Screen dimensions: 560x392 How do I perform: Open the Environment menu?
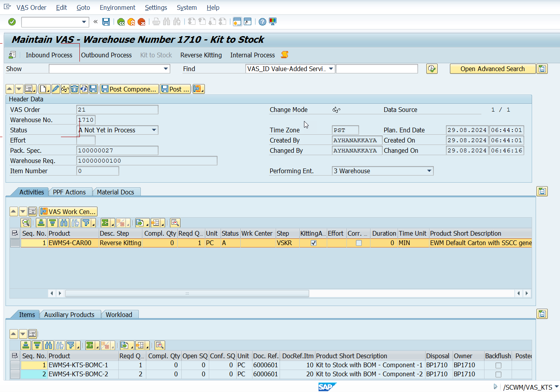point(117,7)
